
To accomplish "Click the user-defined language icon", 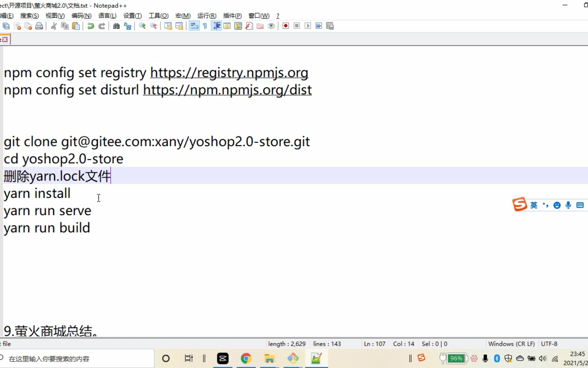I will pos(227,26).
